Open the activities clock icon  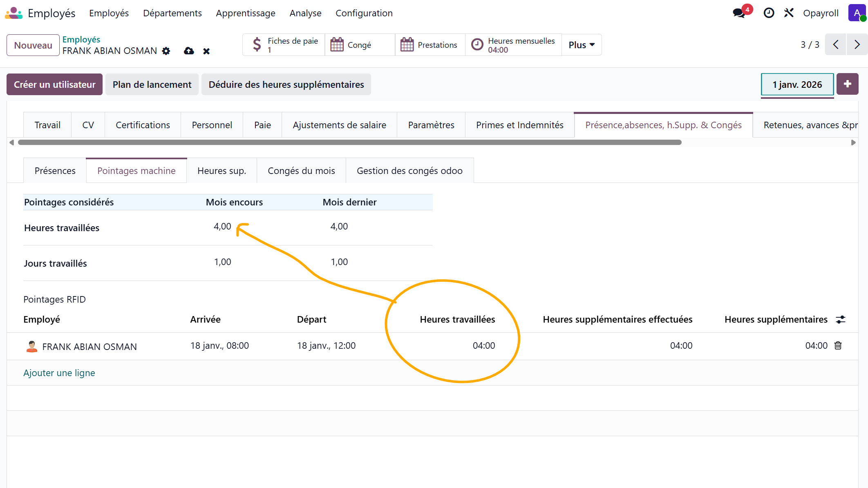click(x=769, y=13)
